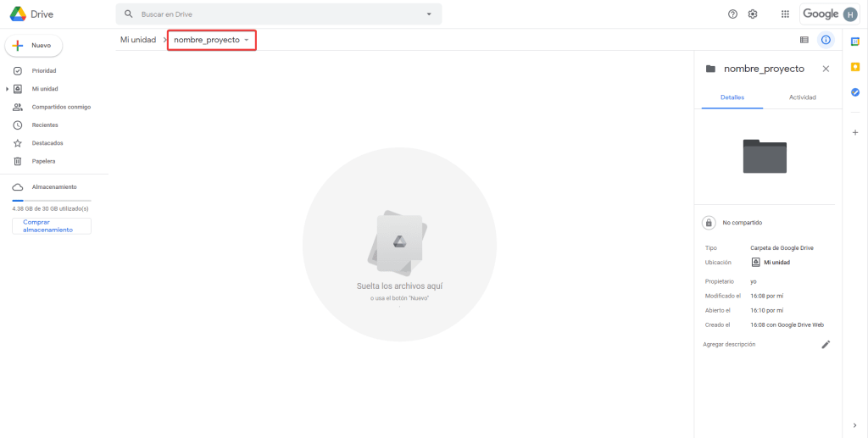Open the Google Tasks side icon
The height and width of the screenshot is (438, 868).
tap(855, 92)
